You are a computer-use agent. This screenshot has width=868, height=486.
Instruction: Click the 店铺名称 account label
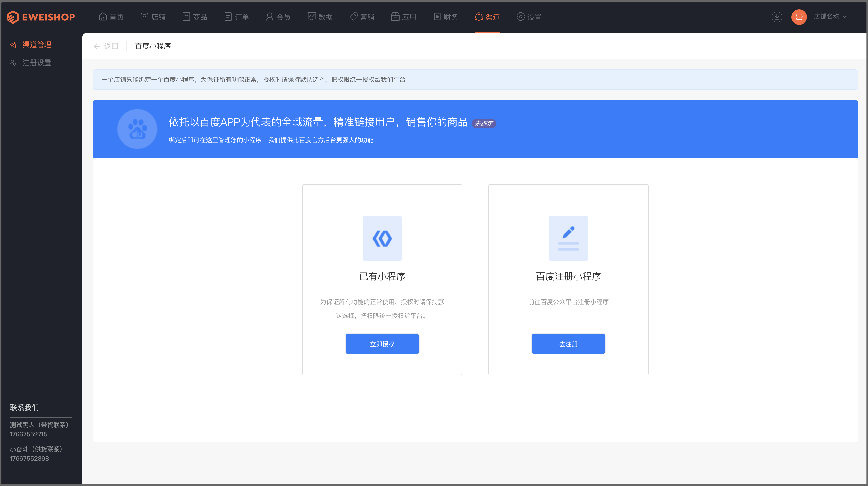(826, 17)
